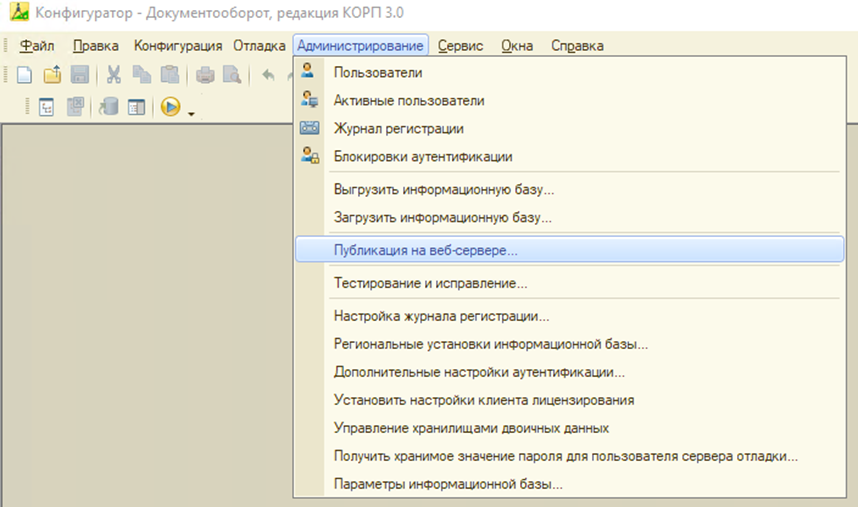Open the Отладка menu
The width and height of the screenshot is (858, 507).
259,46
